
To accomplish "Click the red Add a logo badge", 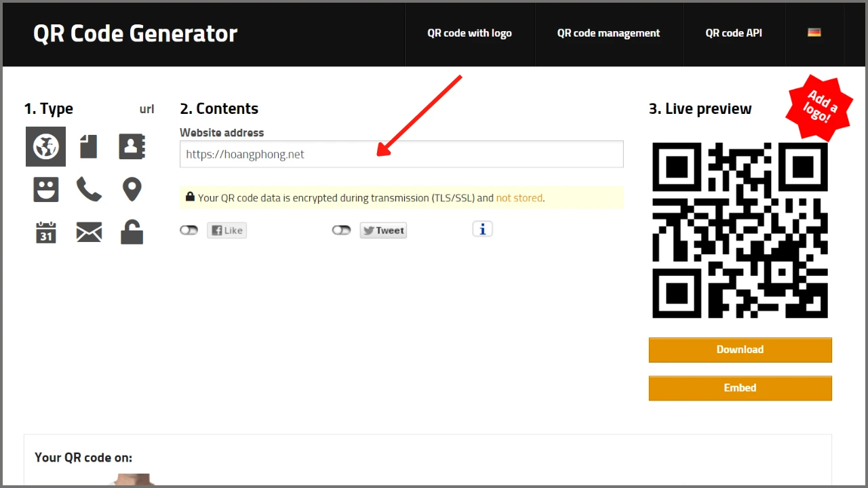I will [821, 108].
